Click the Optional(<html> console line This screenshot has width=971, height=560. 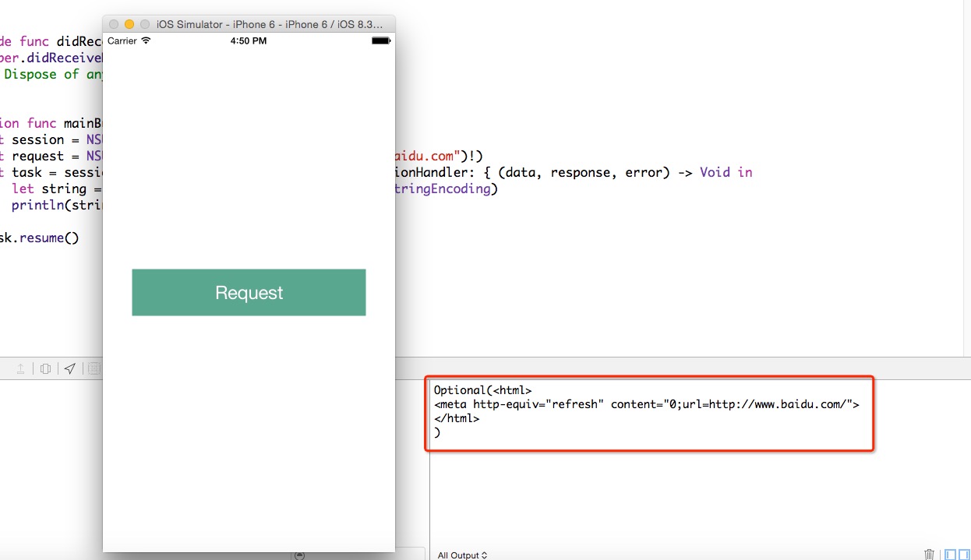pyautogui.click(x=482, y=390)
